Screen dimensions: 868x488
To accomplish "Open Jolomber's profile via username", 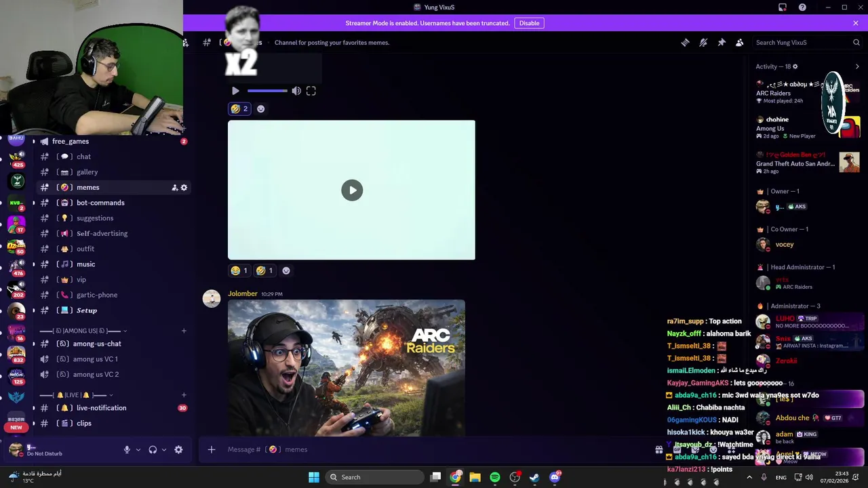I will [x=243, y=293].
